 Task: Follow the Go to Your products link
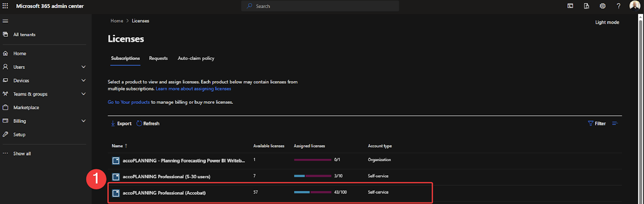(129, 102)
